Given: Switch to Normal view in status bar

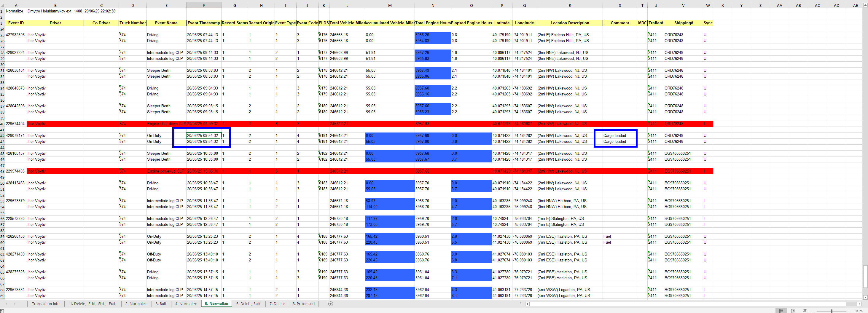Looking at the screenshot, I should click(x=781, y=311).
